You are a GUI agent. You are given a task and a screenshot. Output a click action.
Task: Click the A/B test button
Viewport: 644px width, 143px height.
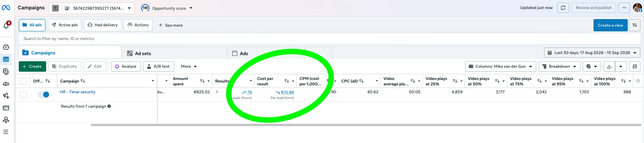[x=159, y=66]
